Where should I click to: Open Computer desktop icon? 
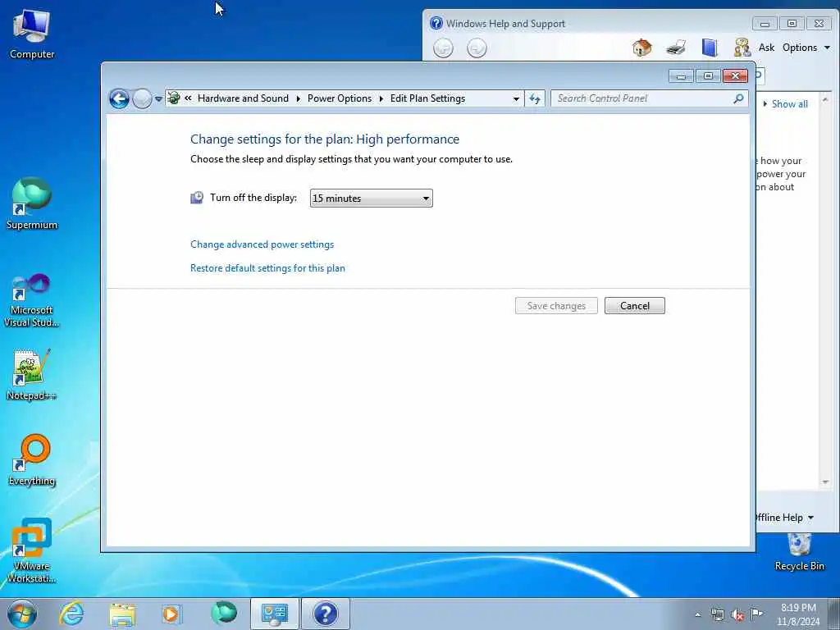click(x=32, y=34)
